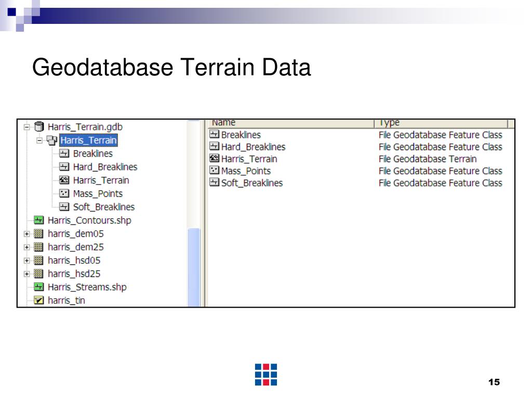Click the Harris_Terrain.gdb geodatabase cylinder icon
The height and width of the screenshot is (399, 532).
39,127
